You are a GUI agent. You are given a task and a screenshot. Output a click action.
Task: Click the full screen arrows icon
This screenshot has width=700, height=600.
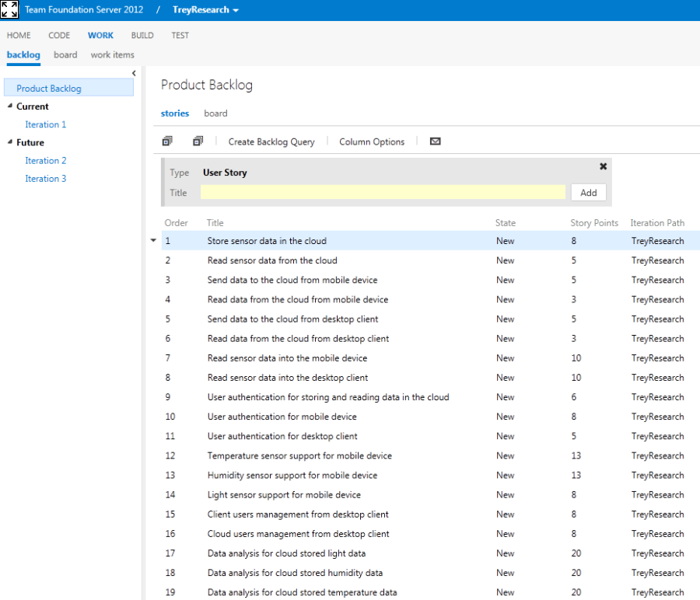coord(9,10)
